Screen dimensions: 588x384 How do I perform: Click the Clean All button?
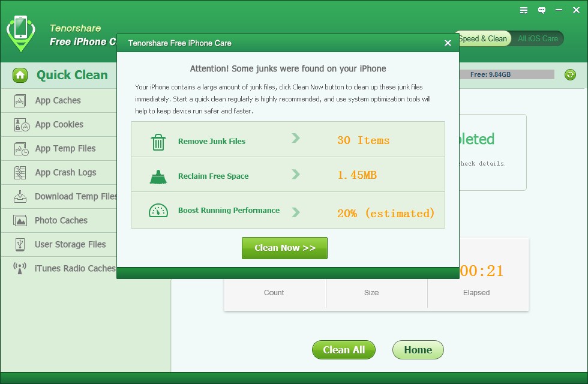343,350
